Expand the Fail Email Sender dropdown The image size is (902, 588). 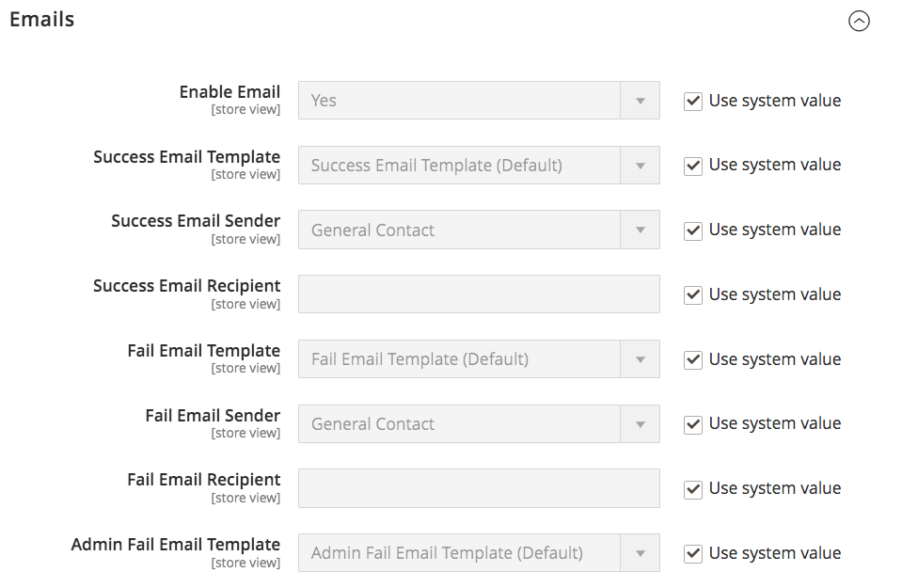coord(479,424)
